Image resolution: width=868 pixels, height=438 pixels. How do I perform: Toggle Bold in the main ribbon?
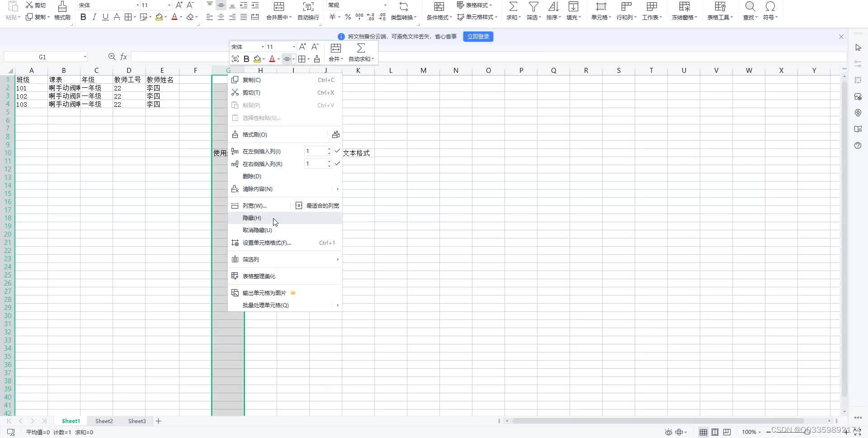point(83,17)
